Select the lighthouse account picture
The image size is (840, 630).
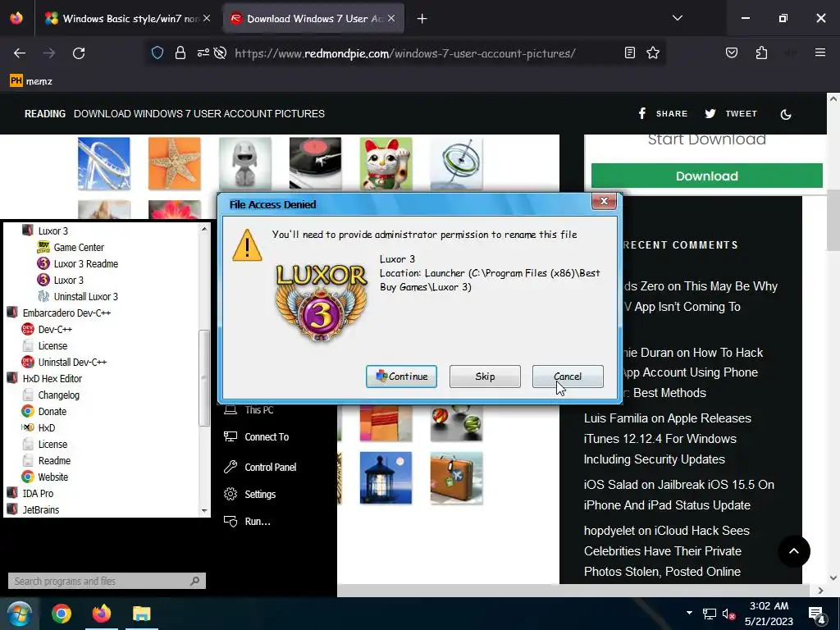386,478
